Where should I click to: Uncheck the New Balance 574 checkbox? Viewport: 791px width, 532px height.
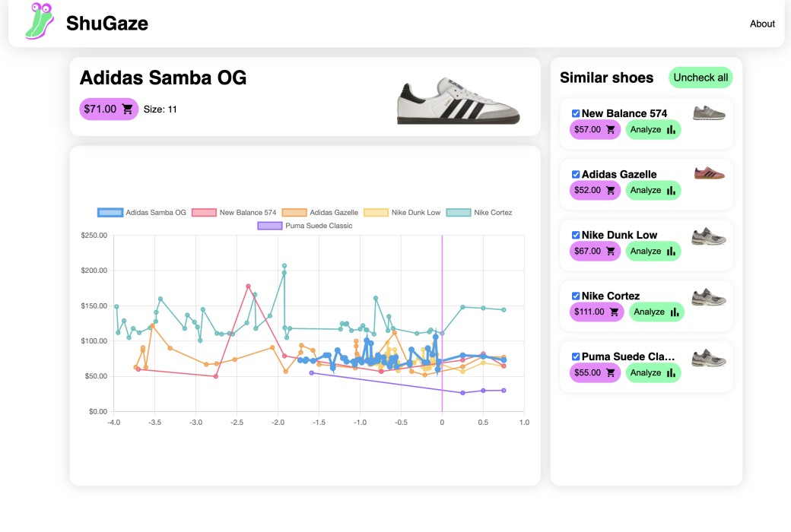coord(576,113)
